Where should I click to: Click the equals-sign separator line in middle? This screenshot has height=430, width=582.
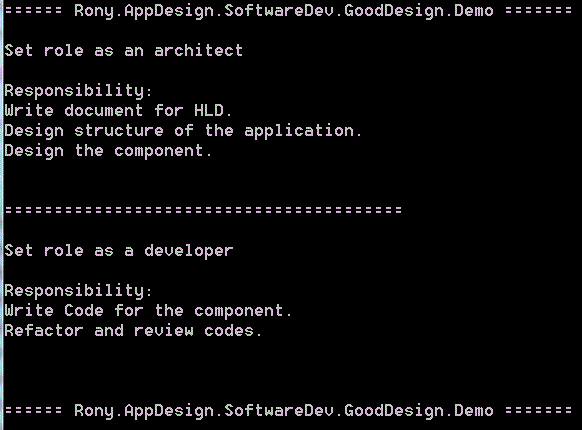click(203, 210)
